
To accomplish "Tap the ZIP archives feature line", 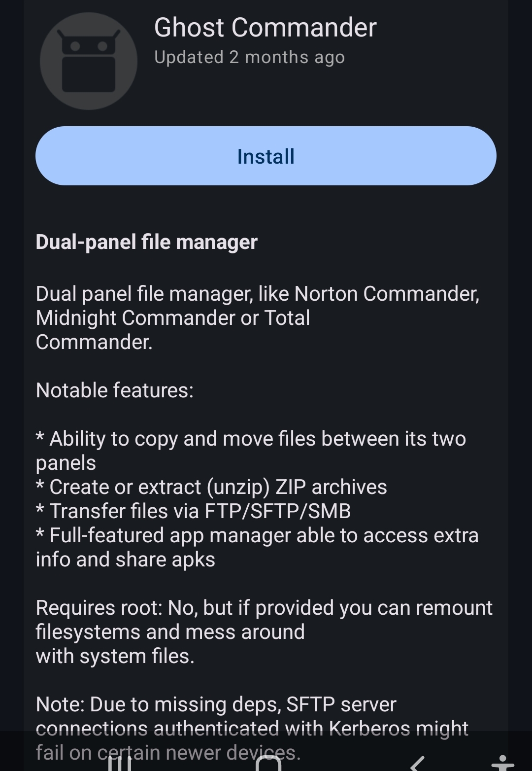I will 212,487.
